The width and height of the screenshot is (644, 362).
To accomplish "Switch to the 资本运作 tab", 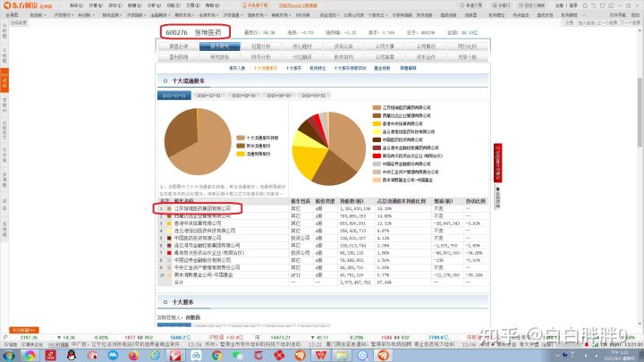I will pyautogui.click(x=426, y=57).
